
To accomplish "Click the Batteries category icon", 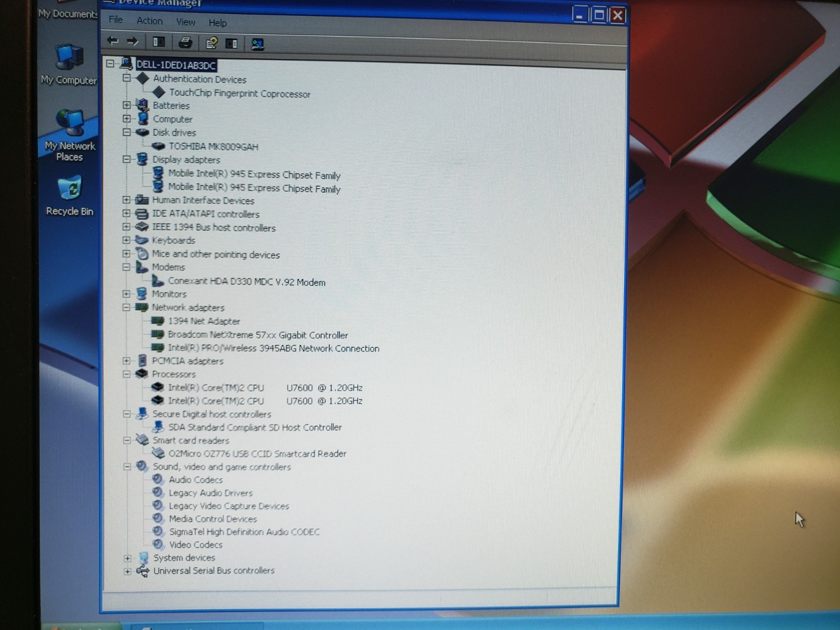I will pos(142,104).
